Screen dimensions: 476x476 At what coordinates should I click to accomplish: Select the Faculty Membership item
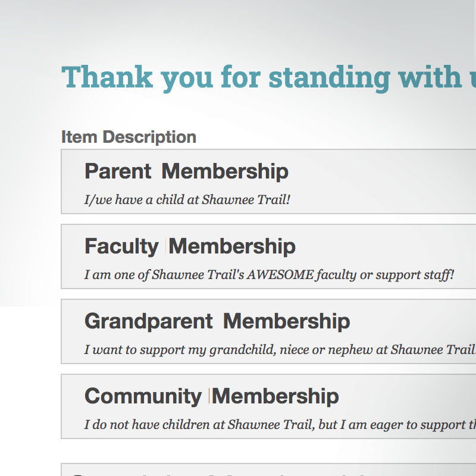238,256
